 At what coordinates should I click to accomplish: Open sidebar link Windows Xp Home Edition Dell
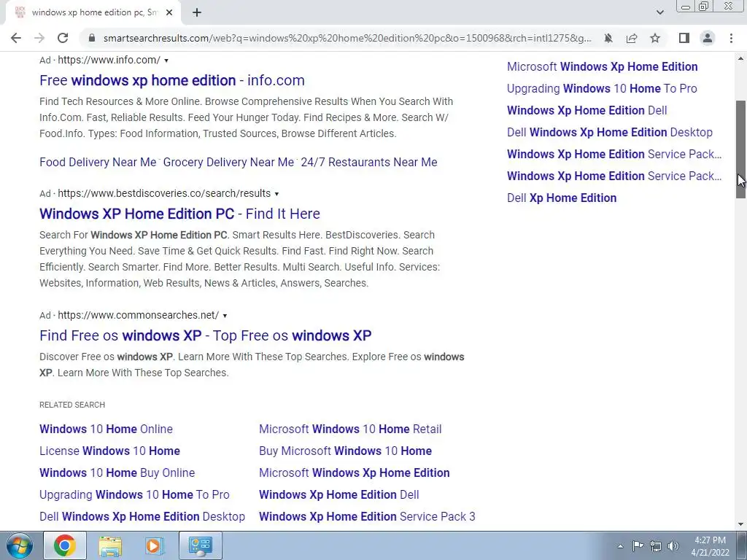coord(587,111)
